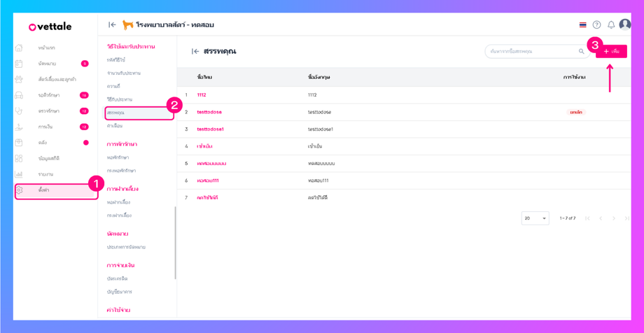Open นัดหมาย in the left sidebar
Image resolution: width=644 pixels, height=333 pixels.
pyautogui.click(x=48, y=64)
